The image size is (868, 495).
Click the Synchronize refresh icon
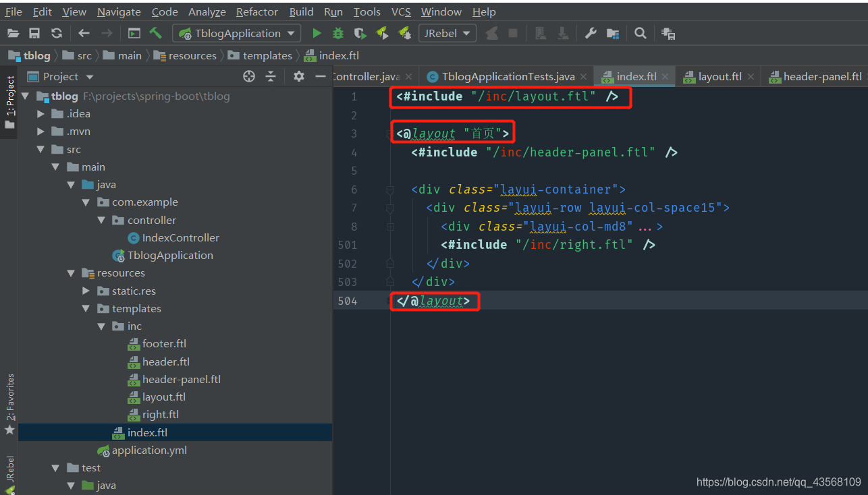point(57,33)
